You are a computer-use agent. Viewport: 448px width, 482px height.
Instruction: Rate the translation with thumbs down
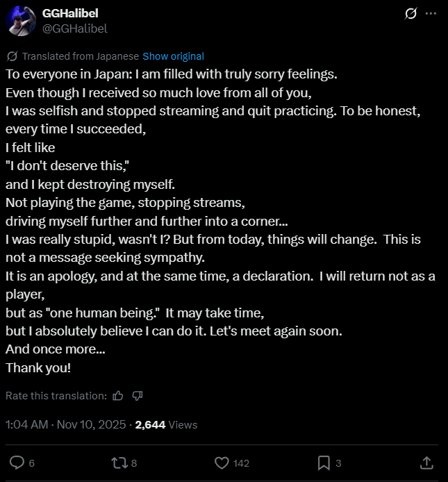pos(137,395)
